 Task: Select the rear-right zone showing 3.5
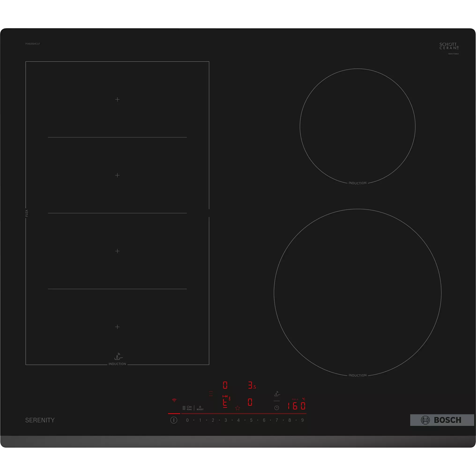click(x=252, y=385)
